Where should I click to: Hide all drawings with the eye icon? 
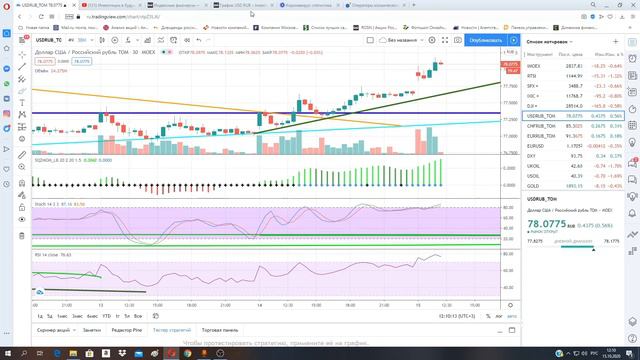click(x=22, y=220)
